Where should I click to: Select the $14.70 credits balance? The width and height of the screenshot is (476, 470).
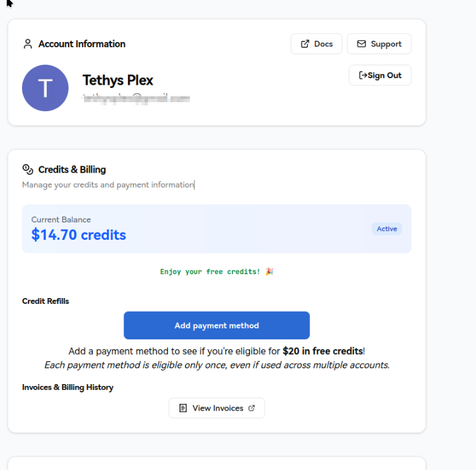[79, 235]
